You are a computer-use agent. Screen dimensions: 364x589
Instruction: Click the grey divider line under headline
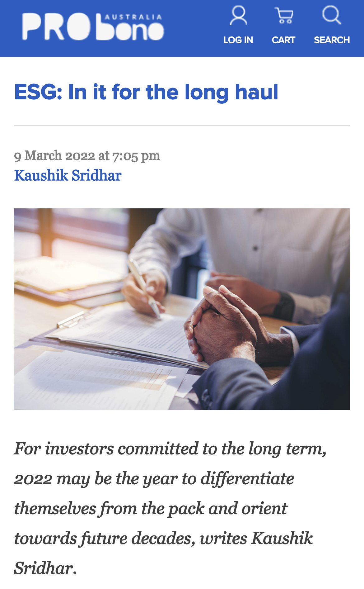[182, 126]
